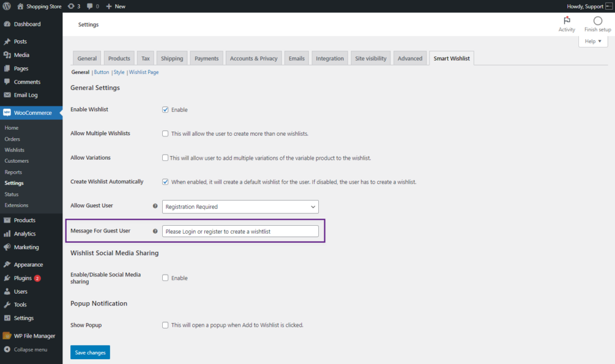The width and height of the screenshot is (615, 364).
Task: Click the user avatar next to Howdy, Support
Action: coord(609,6)
